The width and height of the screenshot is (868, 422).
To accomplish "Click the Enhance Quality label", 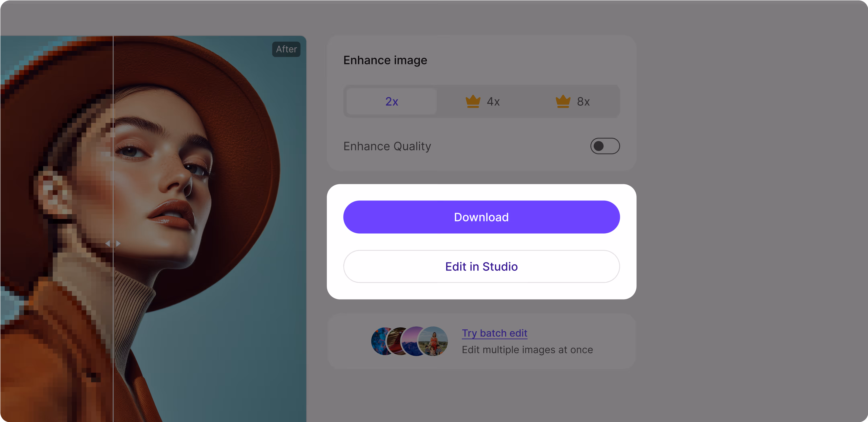I will [387, 146].
